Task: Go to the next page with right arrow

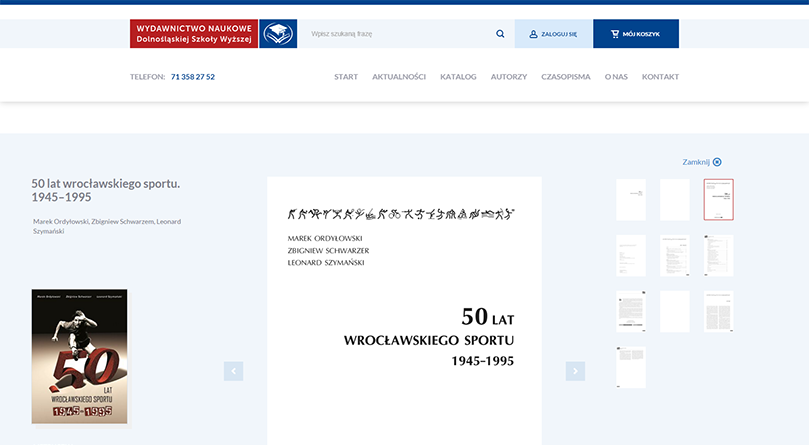Action: (x=575, y=371)
